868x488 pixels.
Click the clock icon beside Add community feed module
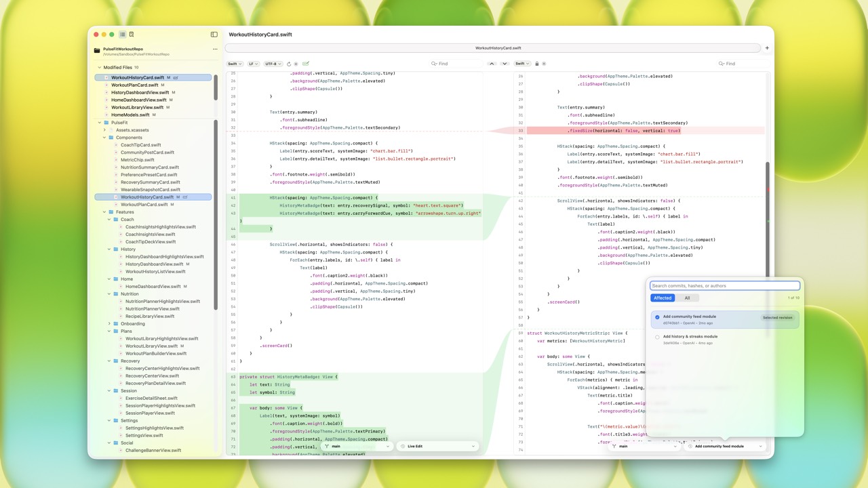(690, 447)
